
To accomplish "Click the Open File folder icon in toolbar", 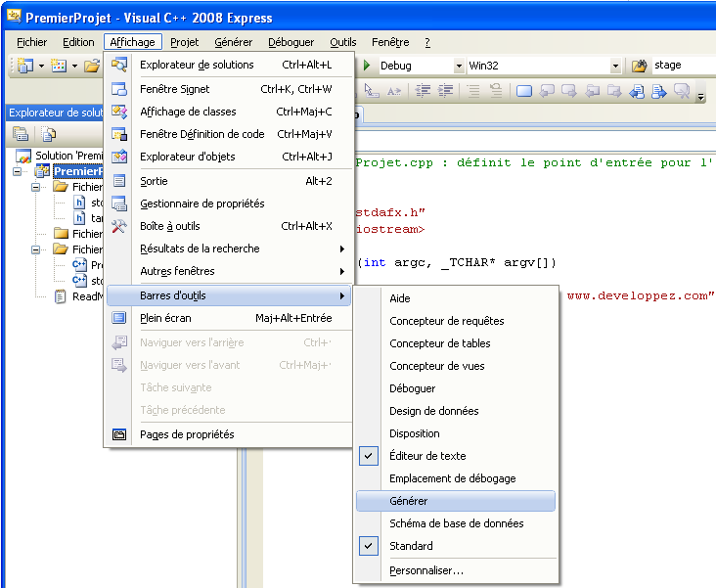I will point(92,66).
